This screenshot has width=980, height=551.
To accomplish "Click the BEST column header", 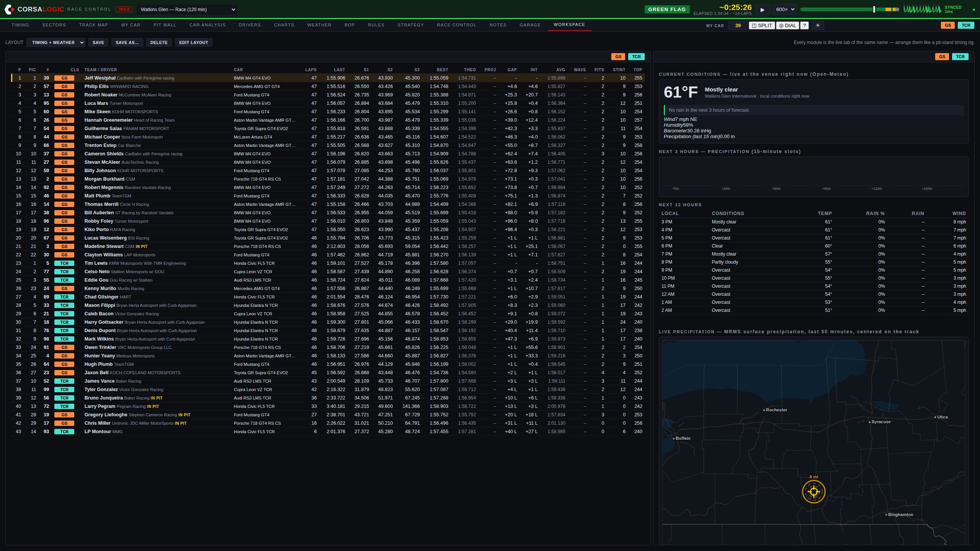I will (x=442, y=70).
